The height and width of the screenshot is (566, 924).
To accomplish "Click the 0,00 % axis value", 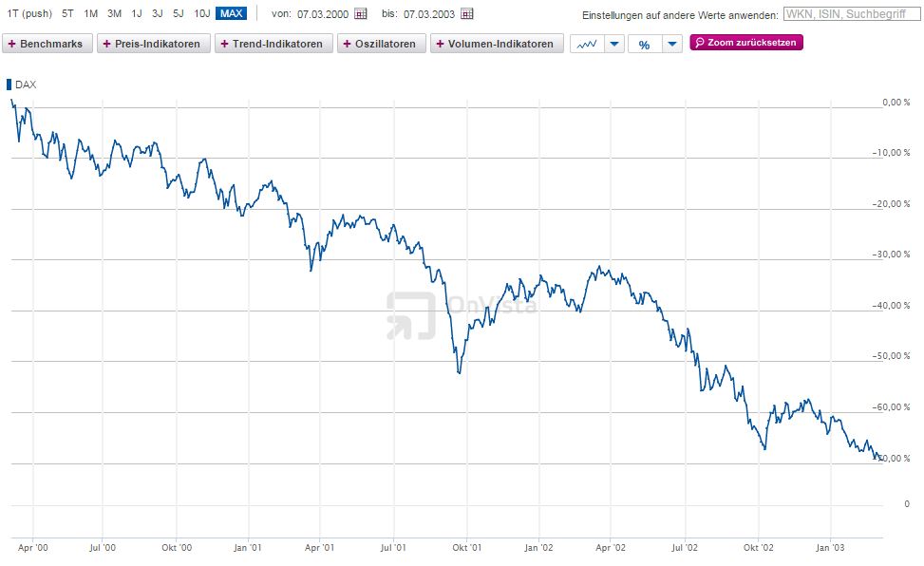I will coord(896,102).
